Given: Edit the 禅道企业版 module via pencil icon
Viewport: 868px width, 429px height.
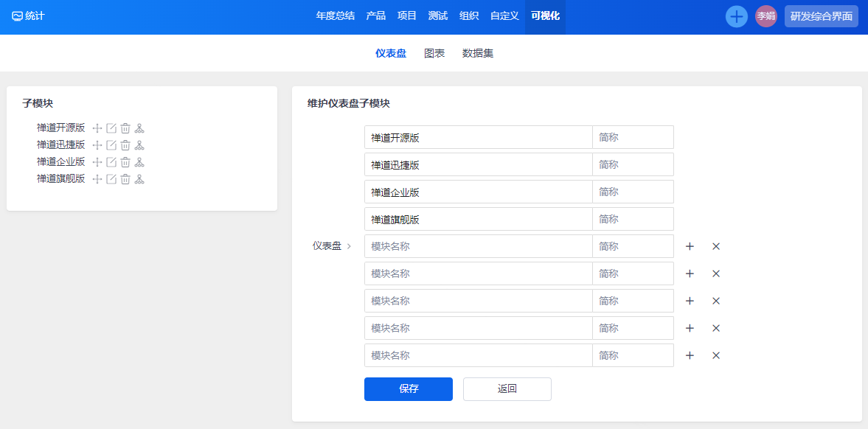Looking at the screenshot, I should [111, 162].
